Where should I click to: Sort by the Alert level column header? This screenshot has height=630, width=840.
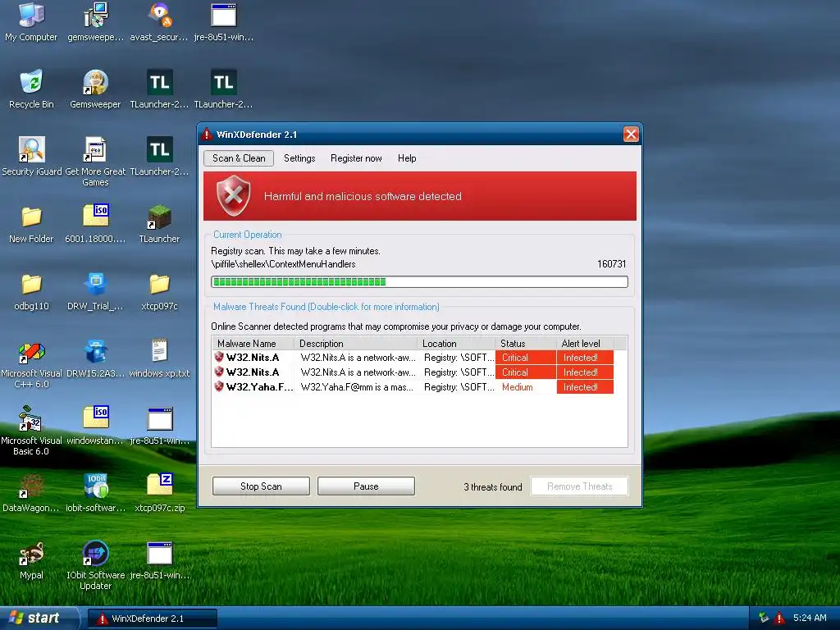(x=585, y=344)
